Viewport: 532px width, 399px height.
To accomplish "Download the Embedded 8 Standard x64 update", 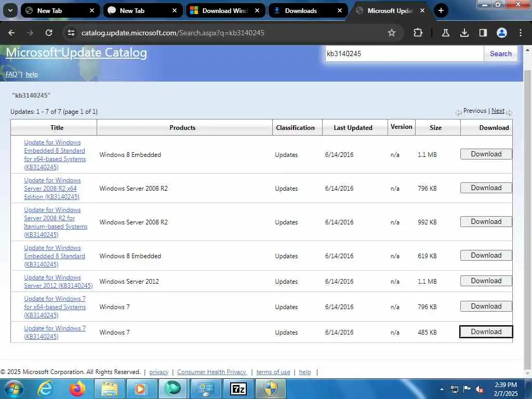I will (x=486, y=154).
